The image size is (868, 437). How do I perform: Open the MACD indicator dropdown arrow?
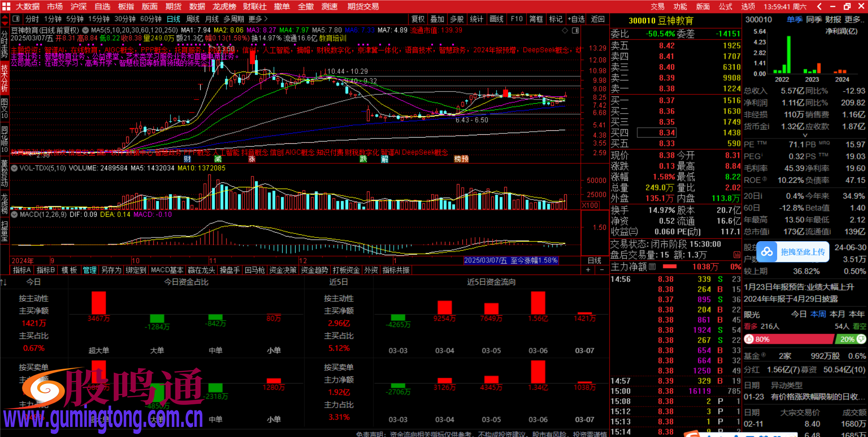(14, 214)
